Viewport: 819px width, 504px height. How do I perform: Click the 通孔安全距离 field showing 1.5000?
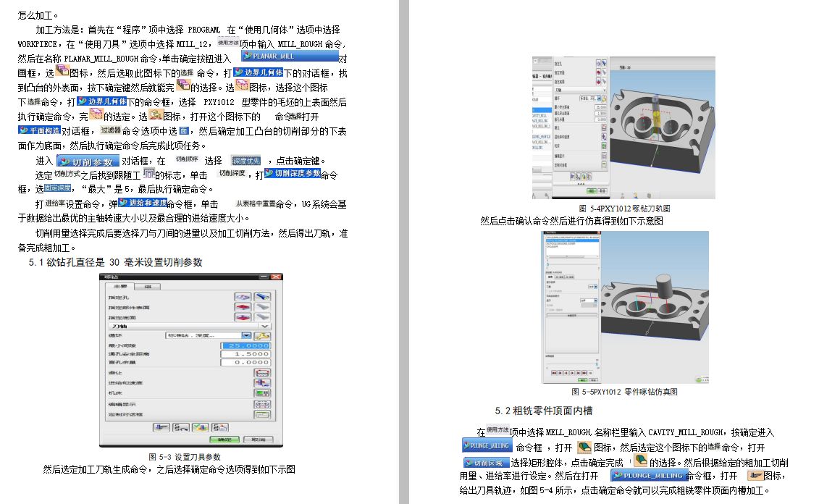(x=245, y=354)
